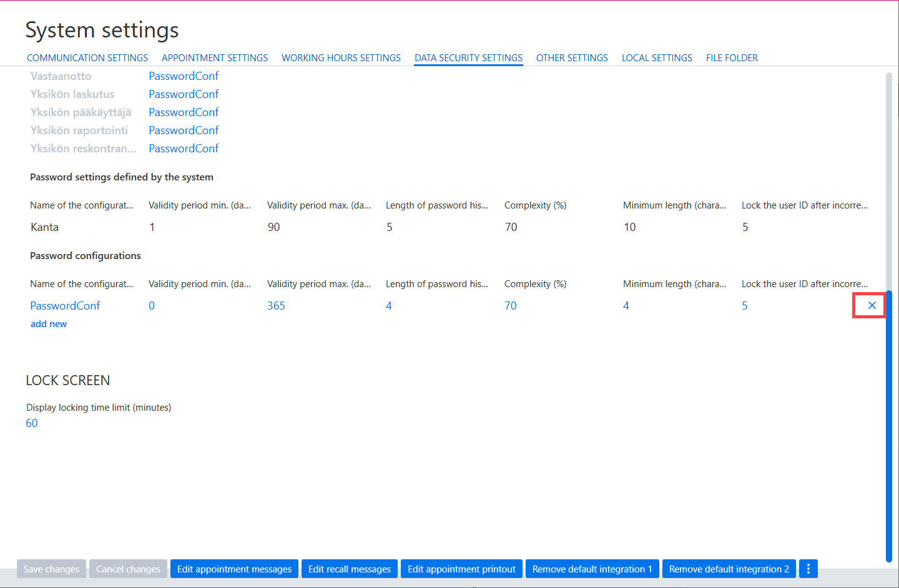Click Edit appointment messages button
Screen dimensions: 899x588
234,569
